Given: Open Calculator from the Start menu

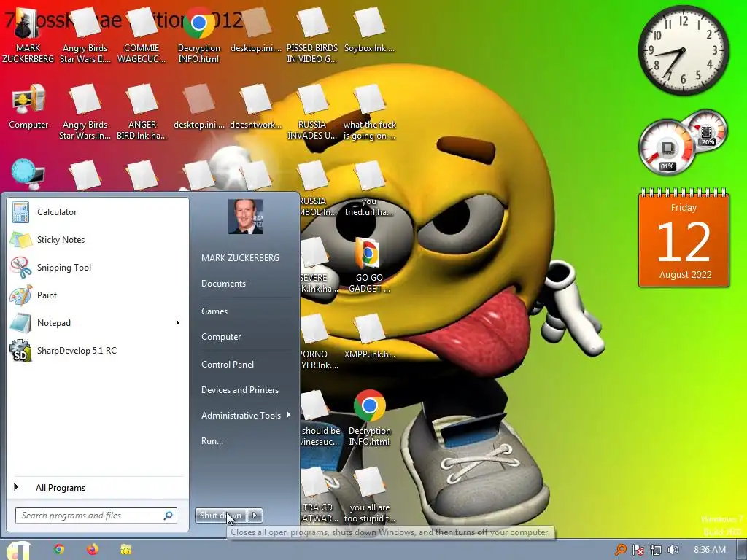Looking at the screenshot, I should click(98, 212).
